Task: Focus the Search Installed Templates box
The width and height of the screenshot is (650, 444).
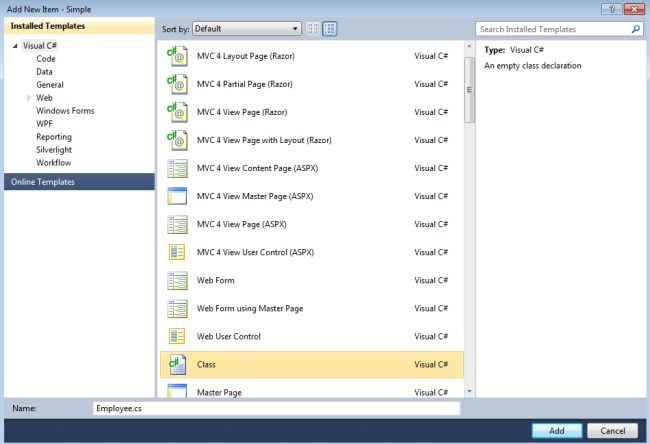Action: tap(553, 29)
